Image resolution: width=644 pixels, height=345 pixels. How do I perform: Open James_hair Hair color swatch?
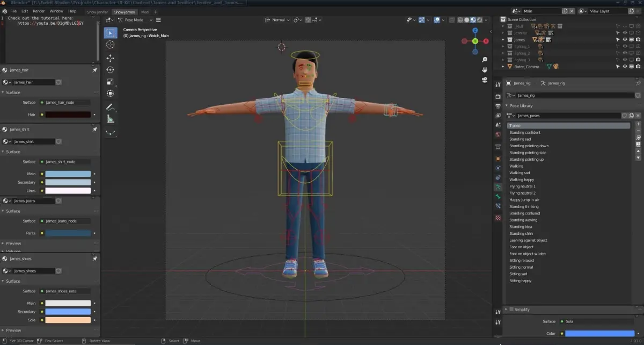[68, 114]
